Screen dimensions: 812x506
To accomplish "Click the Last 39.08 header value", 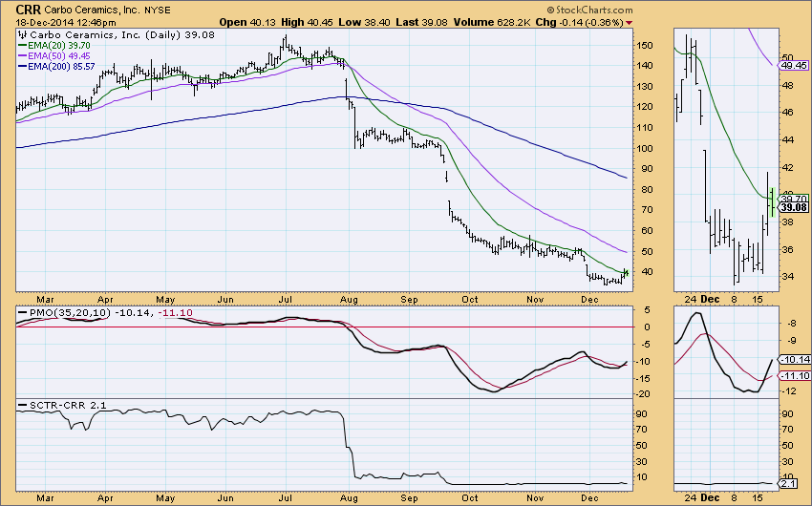I will pos(422,22).
